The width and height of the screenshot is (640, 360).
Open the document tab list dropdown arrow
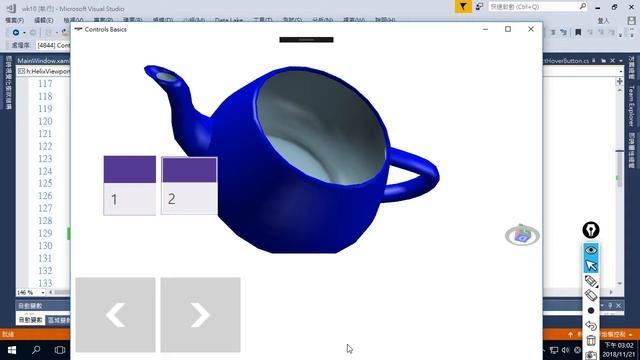pyautogui.click(x=621, y=60)
